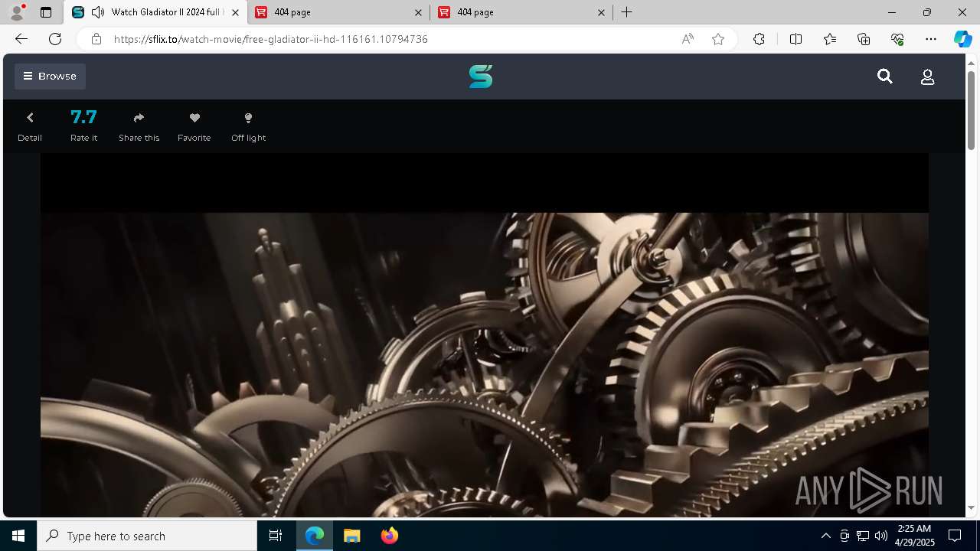This screenshot has height=551, width=980.
Task: Open Copilot sidebar icon
Action: click(x=962, y=39)
